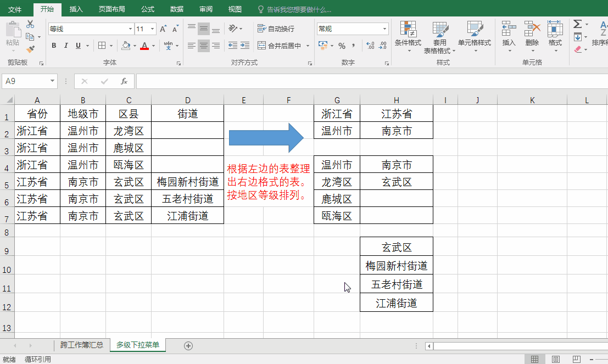Click the 告诉我您想要做什么 search box

(x=299, y=10)
